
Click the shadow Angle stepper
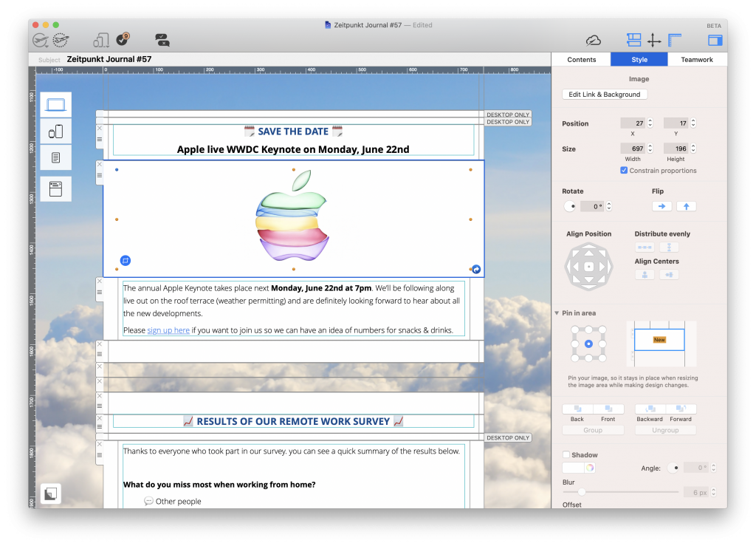[x=714, y=468]
